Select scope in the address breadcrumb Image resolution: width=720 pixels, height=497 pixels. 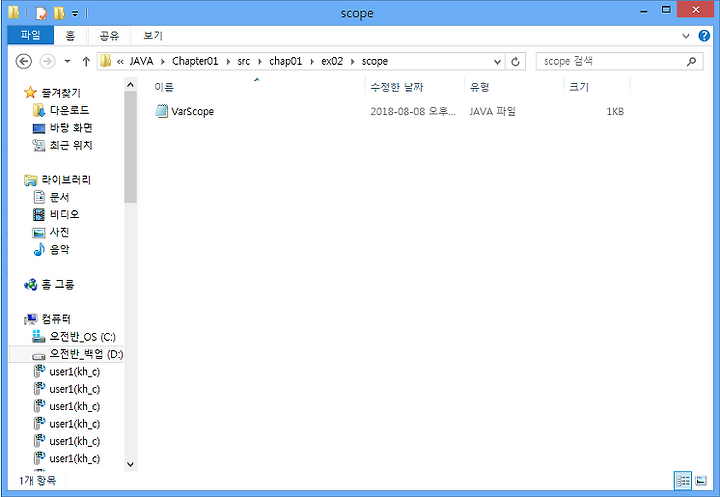pyautogui.click(x=375, y=61)
